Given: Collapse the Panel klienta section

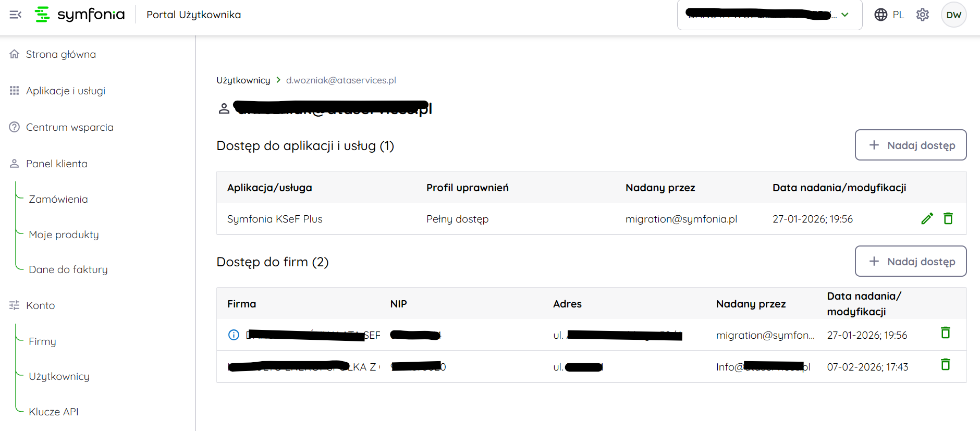Looking at the screenshot, I should pos(56,164).
